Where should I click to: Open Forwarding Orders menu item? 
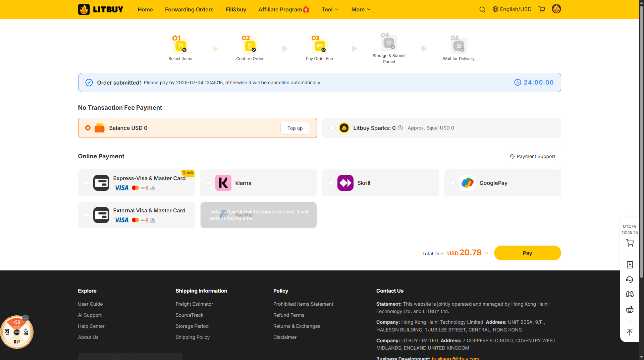pyautogui.click(x=189, y=9)
